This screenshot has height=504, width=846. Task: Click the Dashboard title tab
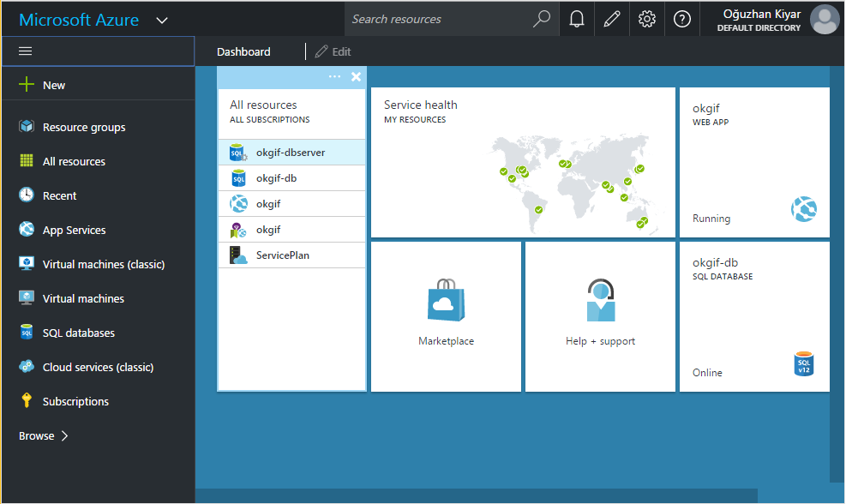[x=244, y=51]
